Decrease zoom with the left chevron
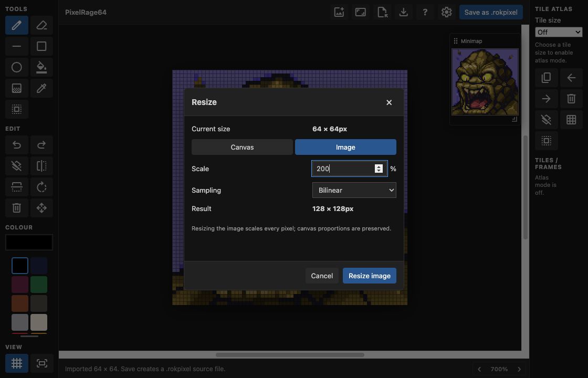 coord(479,369)
